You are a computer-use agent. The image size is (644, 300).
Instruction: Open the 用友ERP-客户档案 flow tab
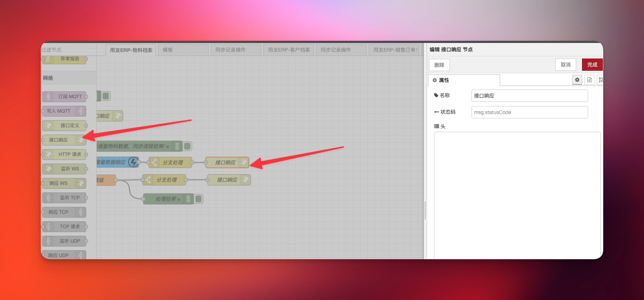click(x=289, y=50)
